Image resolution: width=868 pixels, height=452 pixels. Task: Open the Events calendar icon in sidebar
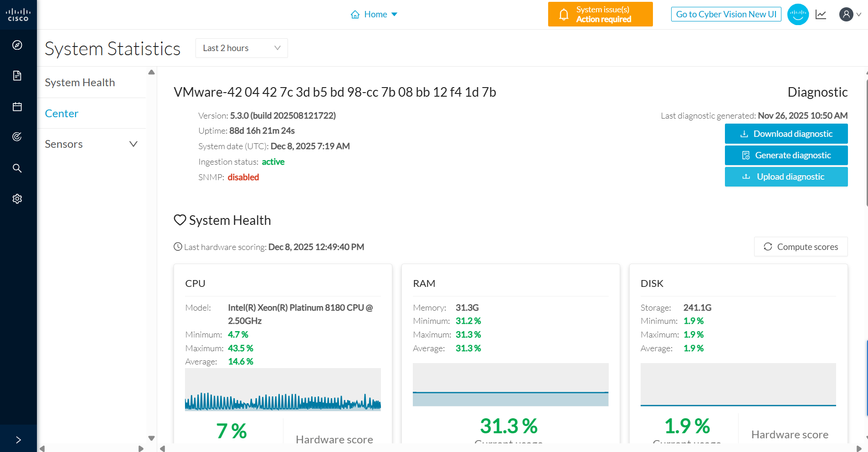point(17,107)
